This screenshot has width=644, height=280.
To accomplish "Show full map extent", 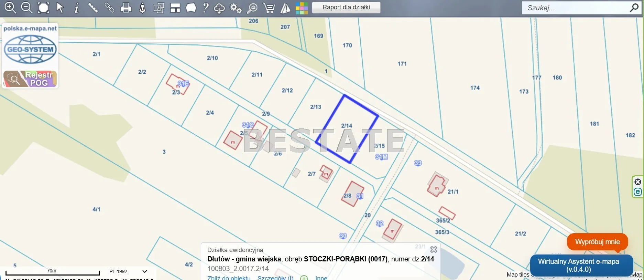I will [x=43, y=8].
